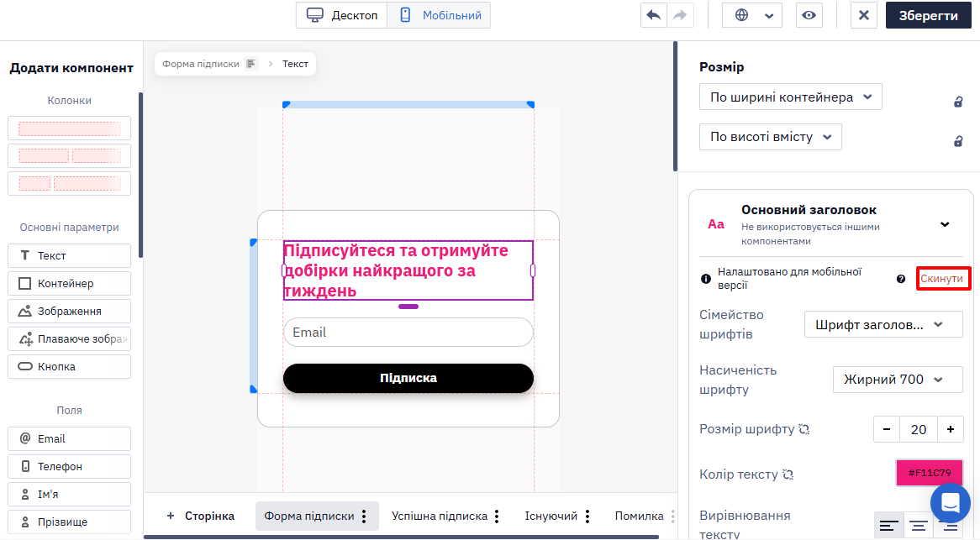Viewport: 980px width, 540px height.
Task: Click the redo arrow icon
Action: tap(680, 15)
